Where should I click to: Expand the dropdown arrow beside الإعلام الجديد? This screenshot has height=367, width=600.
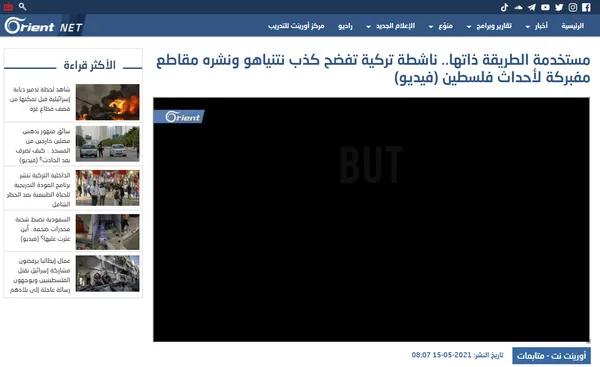point(368,27)
